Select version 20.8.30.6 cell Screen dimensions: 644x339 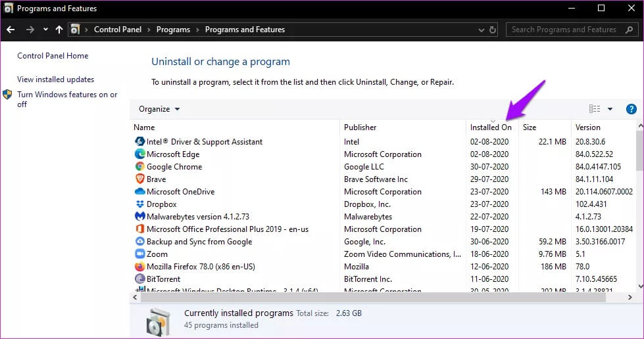[590, 142]
